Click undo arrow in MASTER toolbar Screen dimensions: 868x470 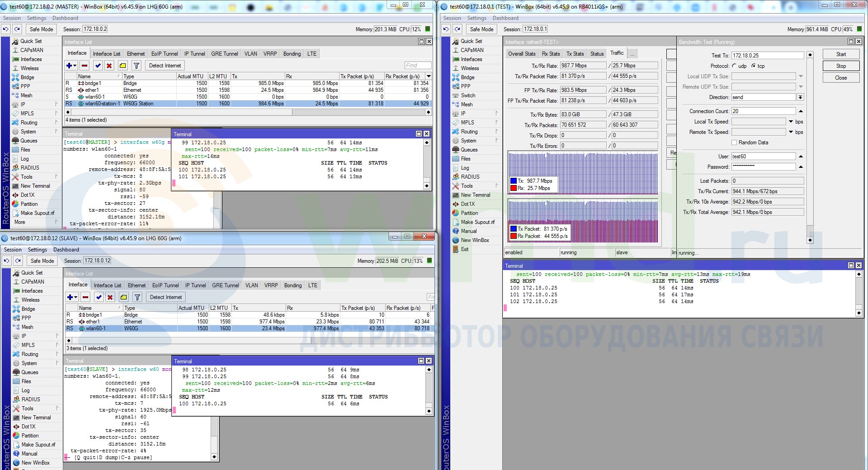coord(5,29)
